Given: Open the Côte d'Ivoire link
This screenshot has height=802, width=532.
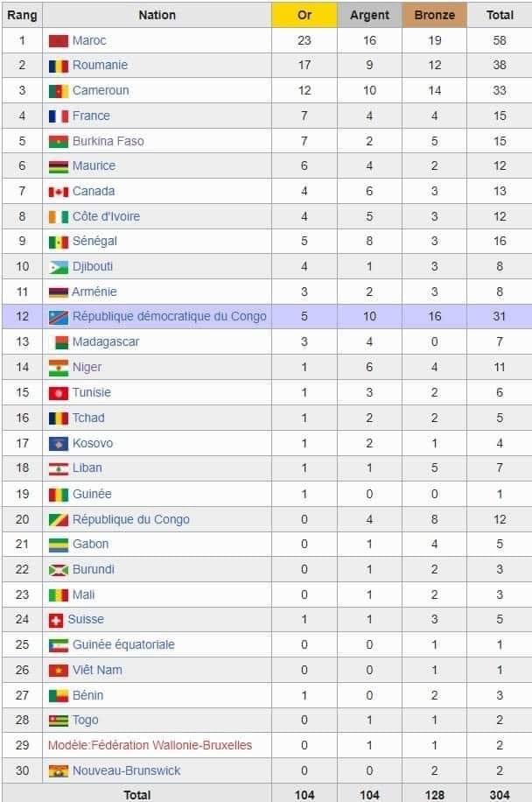Looking at the screenshot, I should pos(106,216).
